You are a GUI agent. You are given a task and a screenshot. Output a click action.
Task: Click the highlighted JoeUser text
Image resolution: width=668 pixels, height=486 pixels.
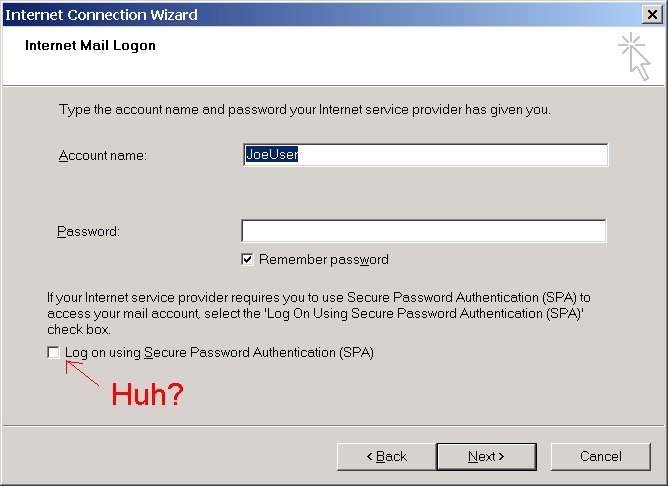(x=272, y=154)
